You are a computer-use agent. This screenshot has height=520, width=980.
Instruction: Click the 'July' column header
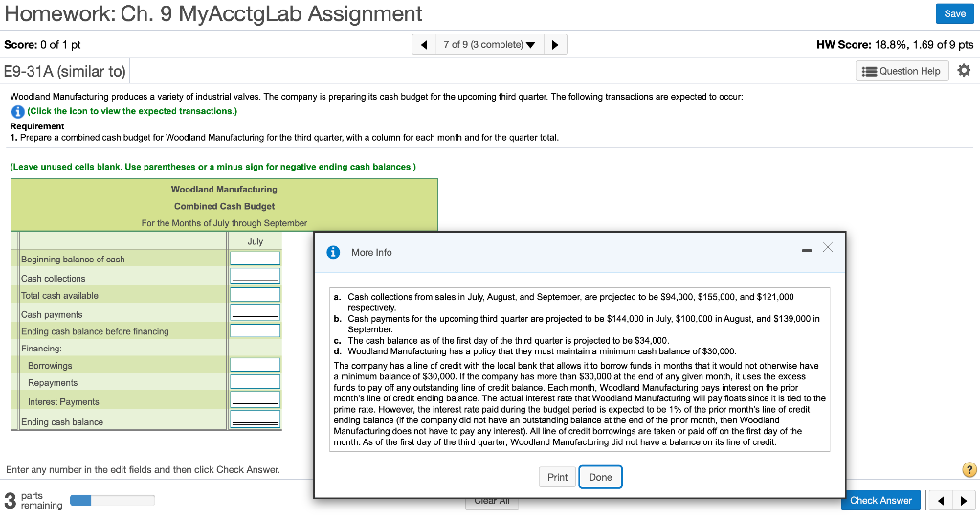point(255,241)
